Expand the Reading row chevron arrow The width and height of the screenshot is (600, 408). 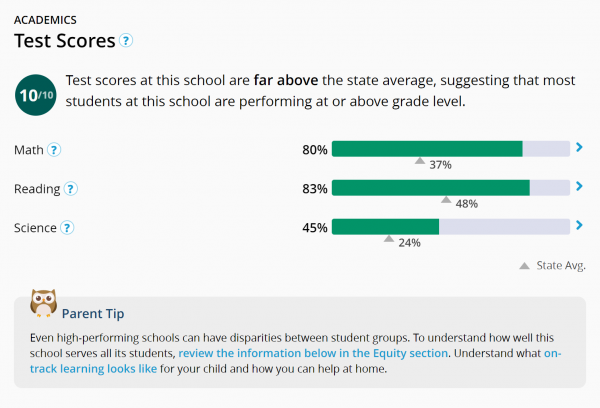[x=579, y=187]
